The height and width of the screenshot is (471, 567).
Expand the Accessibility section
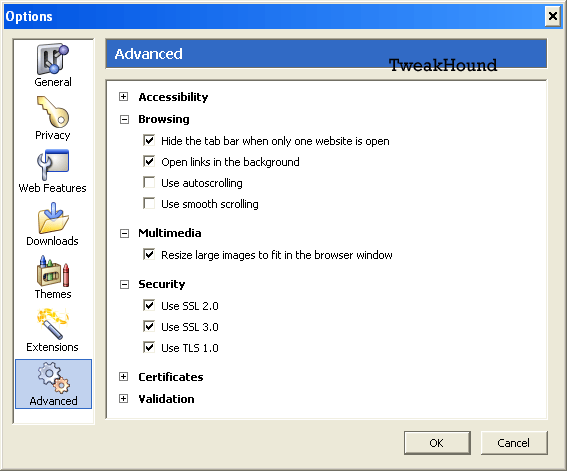click(x=124, y=97)
